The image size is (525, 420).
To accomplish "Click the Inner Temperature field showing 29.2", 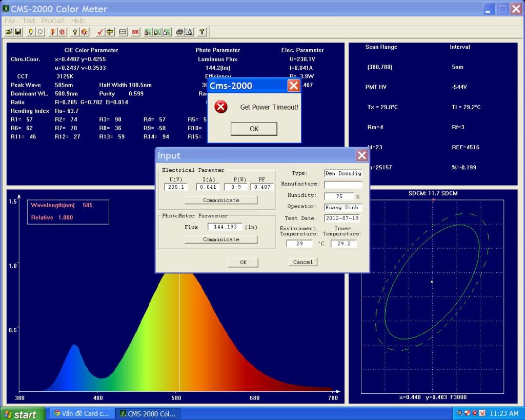I will (x=344, y=244).
